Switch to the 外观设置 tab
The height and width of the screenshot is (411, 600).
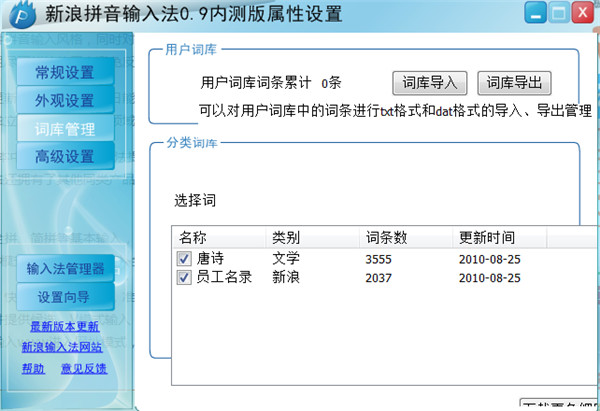pyautogui.click(x=64, y=101)
